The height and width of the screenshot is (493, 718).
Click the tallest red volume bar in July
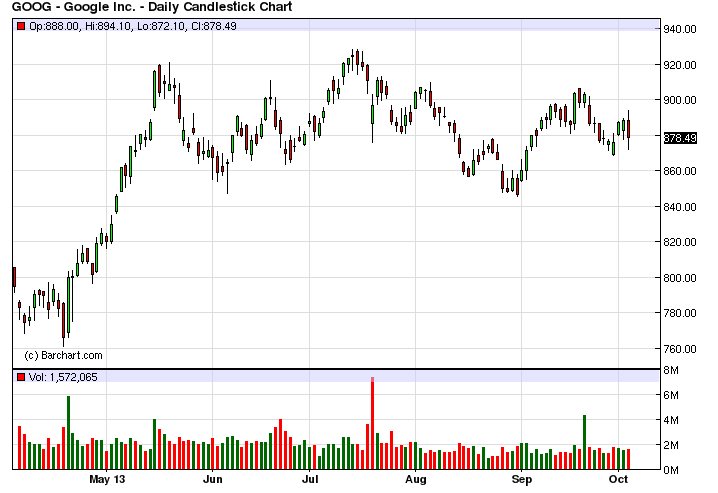[x=373, y=423]
